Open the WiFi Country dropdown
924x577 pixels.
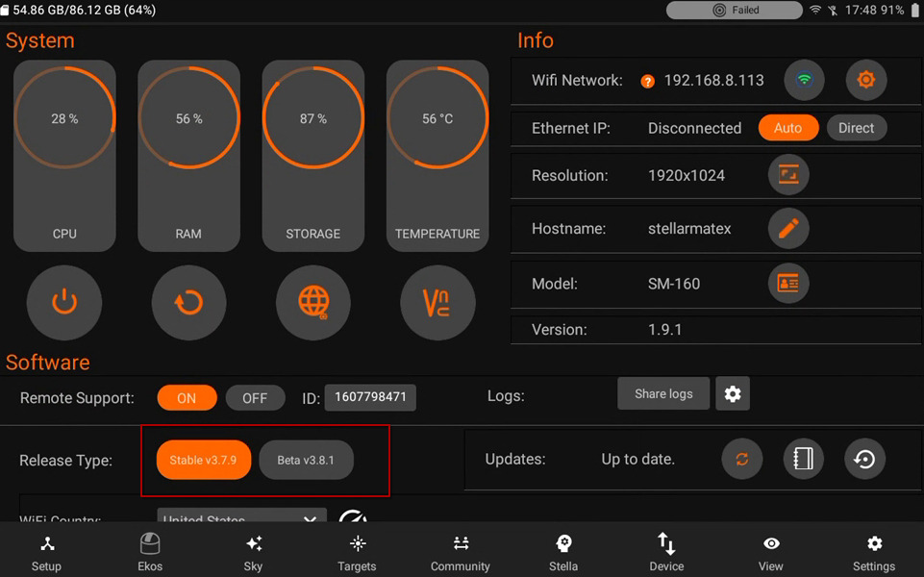point(241,515)
